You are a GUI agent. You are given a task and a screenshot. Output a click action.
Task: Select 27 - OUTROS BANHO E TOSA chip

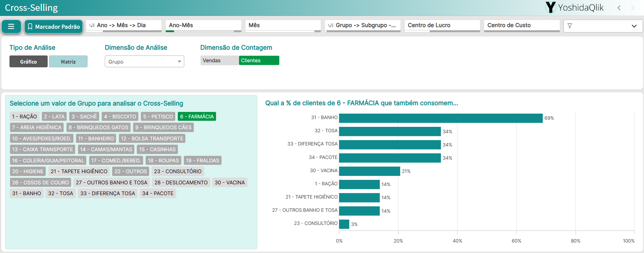click(112, 182)
